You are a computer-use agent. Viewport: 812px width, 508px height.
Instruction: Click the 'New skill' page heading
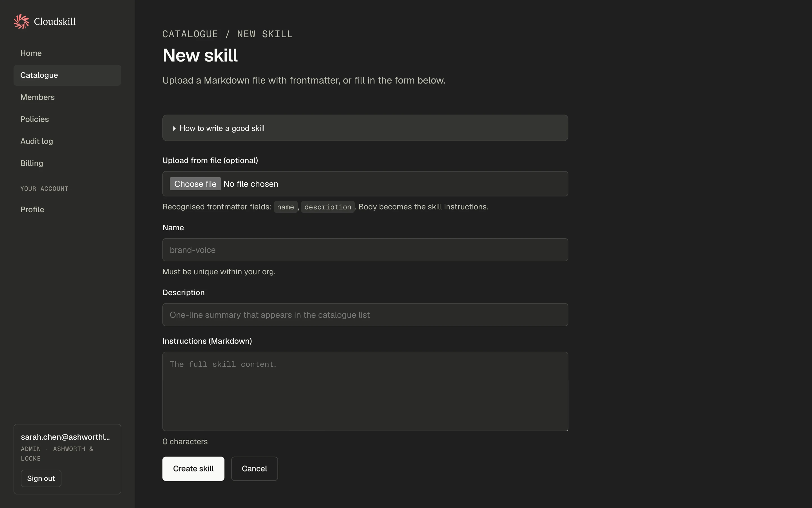(x=200, y=55)
